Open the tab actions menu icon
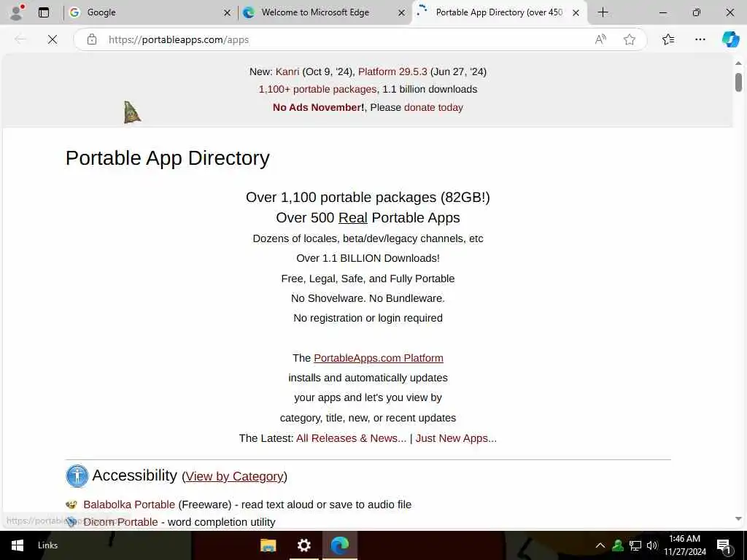 44,12
